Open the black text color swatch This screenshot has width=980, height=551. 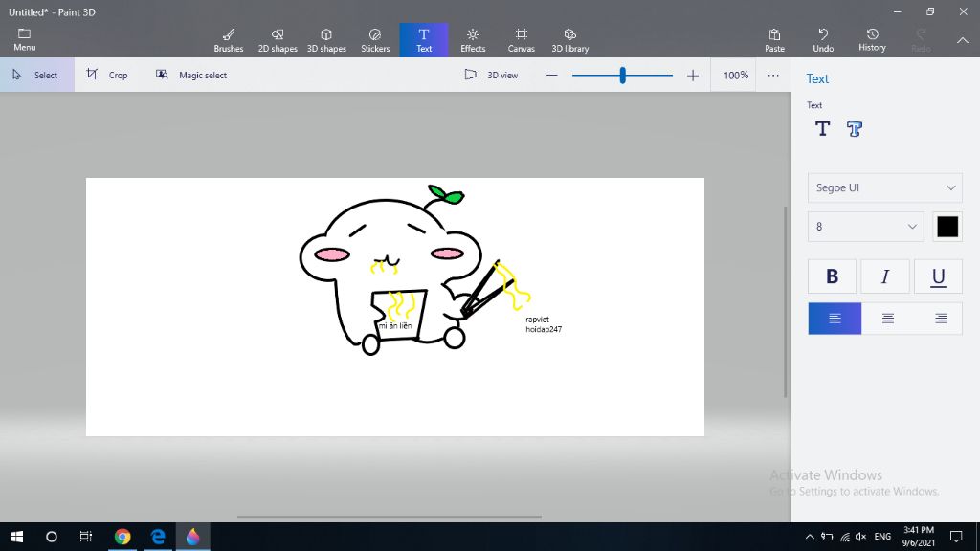point(947,227)
